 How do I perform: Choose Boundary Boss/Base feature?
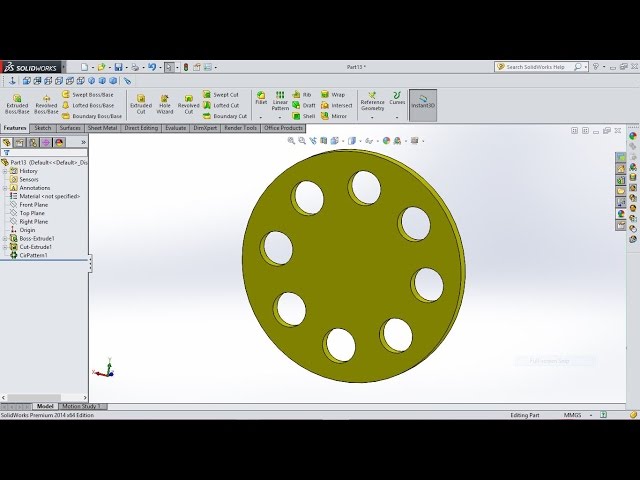[91, 116]
